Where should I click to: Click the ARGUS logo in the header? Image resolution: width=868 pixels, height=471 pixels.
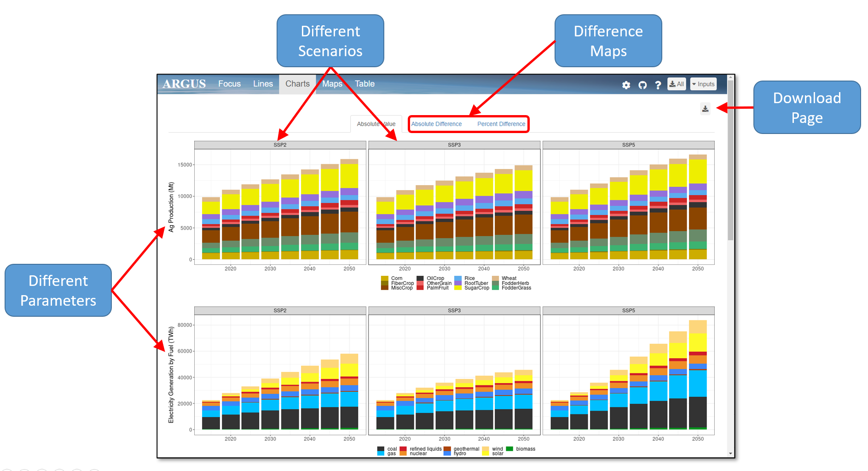[183, 84]
